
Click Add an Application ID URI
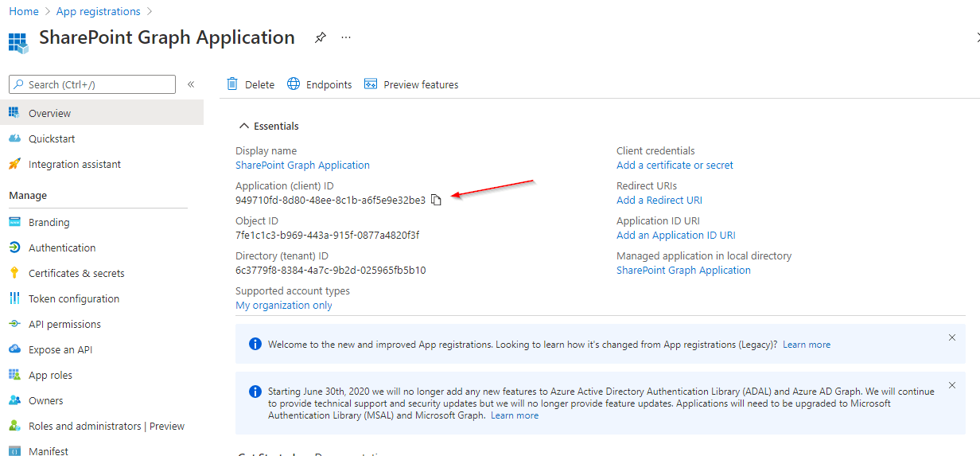[x=675, y=235]
